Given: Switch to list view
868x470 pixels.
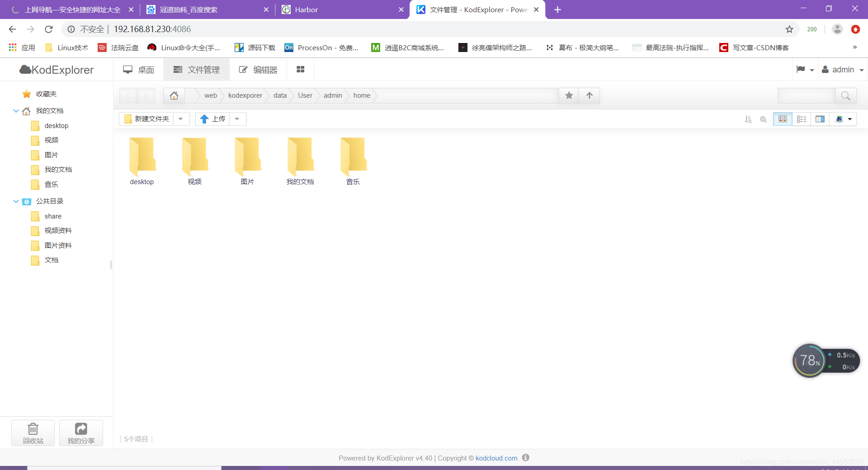Looking at the screenshot, I should [x=802, y=119].
